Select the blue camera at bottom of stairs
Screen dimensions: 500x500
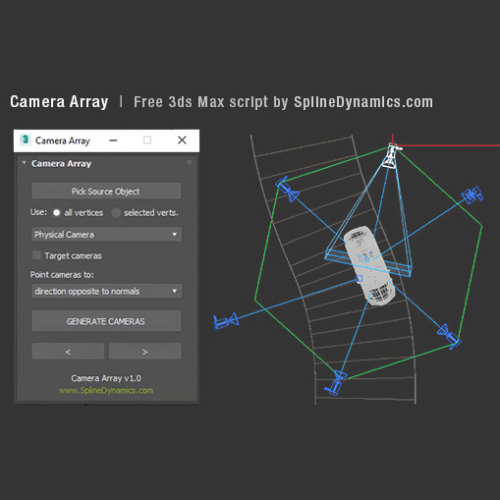click(x=336, y=383)
